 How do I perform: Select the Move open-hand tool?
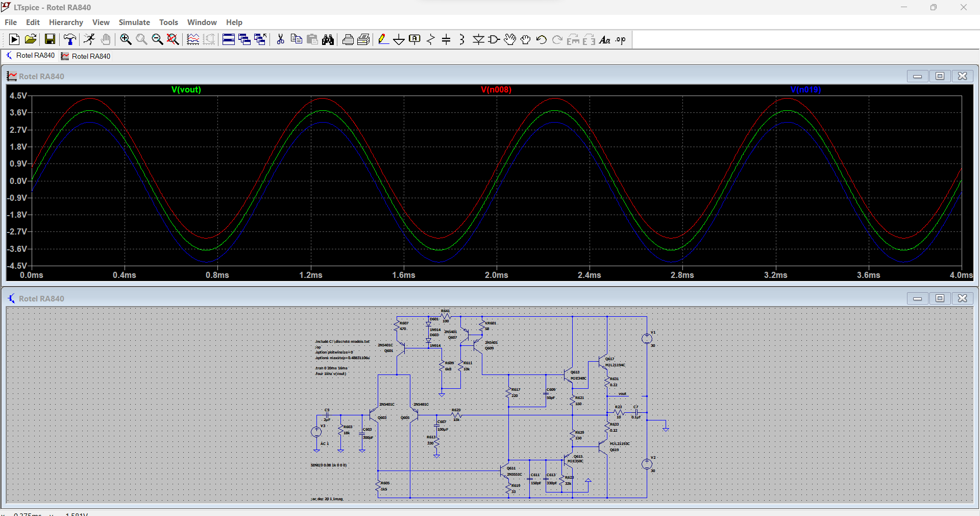510,39
